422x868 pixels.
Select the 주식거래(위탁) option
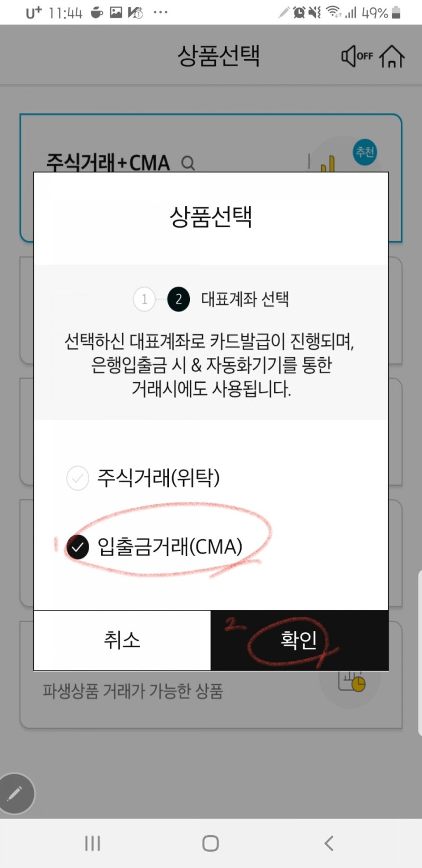[x=143, y=478]
